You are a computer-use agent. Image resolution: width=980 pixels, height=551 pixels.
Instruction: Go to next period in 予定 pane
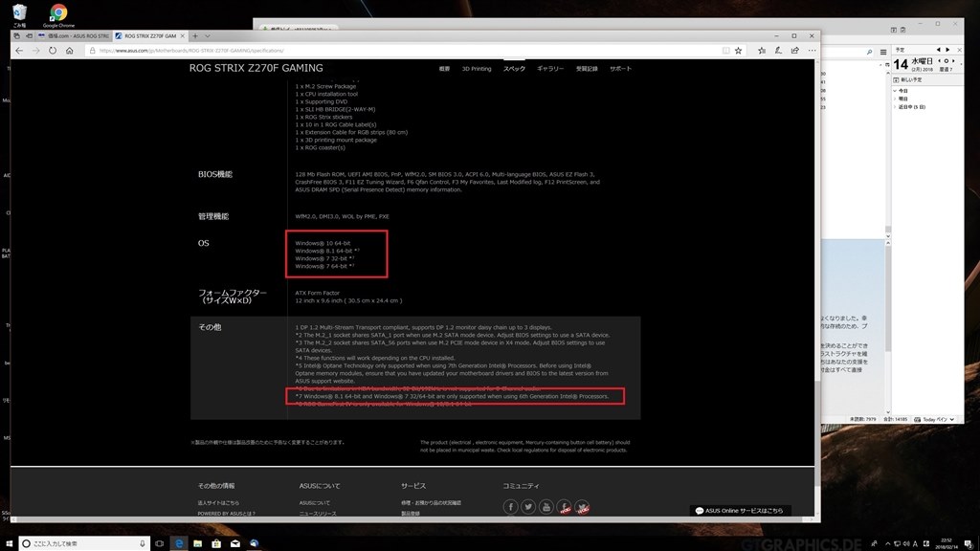(947, 50)
